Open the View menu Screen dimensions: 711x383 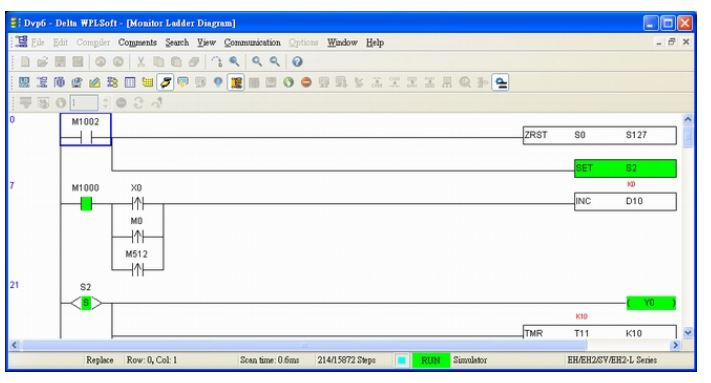(x=206, y=43)
